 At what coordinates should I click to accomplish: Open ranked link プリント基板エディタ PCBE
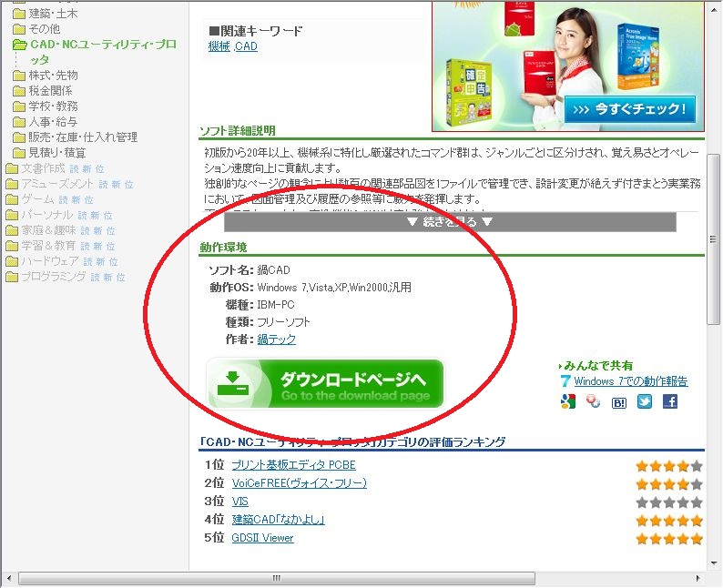[x=294, y=465]
